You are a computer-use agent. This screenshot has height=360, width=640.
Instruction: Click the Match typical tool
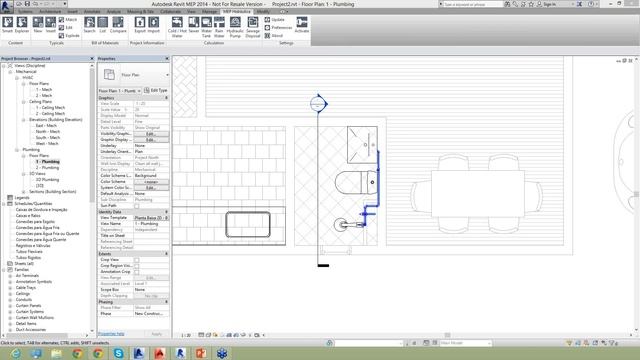68,20
